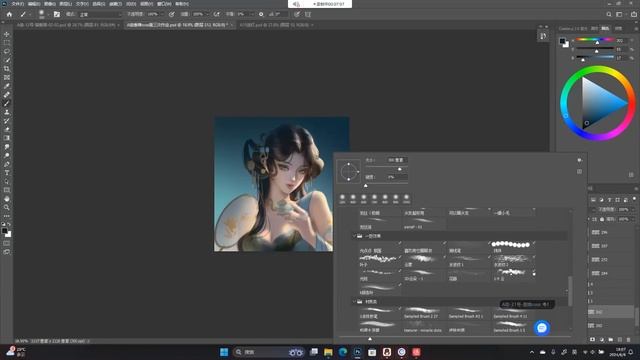
Task: Select the Sampled Brush 2 27 preset
Action: pos(422,313)
